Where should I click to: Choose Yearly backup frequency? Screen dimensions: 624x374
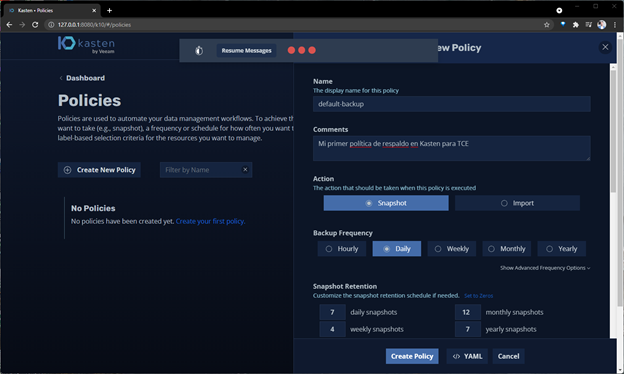[x=562, y=249]
